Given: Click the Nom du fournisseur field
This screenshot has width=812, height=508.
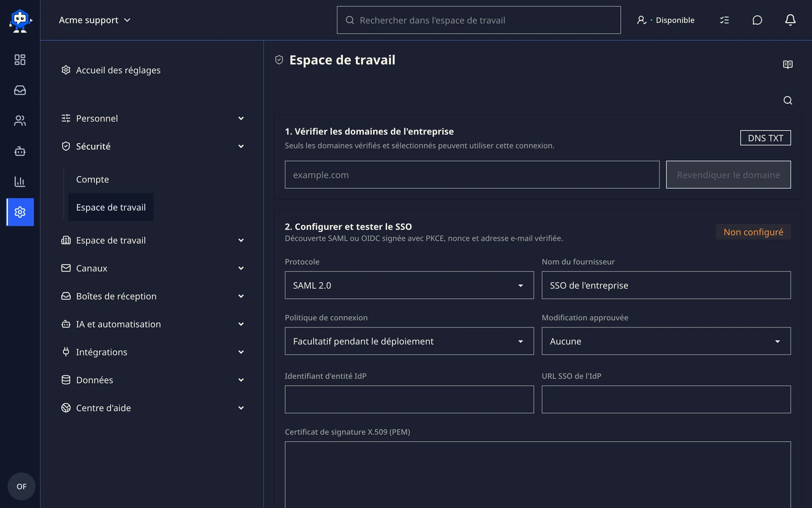Looking at the screenshot, I should (666, 285).
